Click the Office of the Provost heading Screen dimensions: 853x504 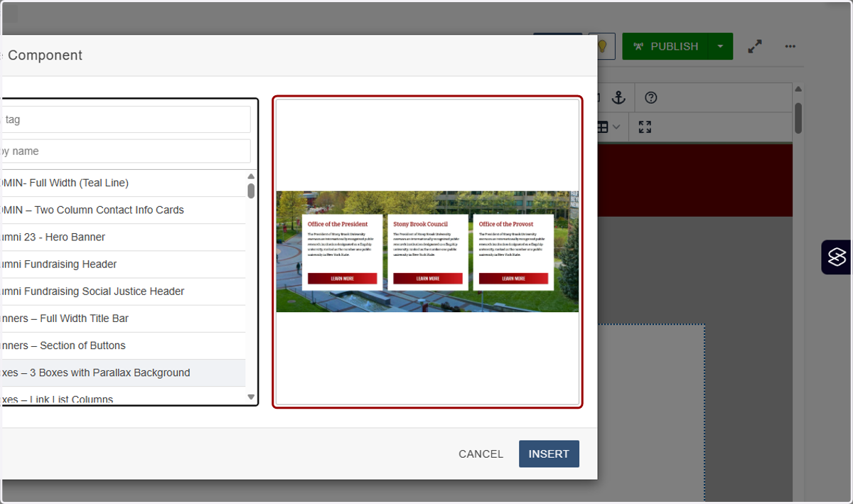(505, 224)
